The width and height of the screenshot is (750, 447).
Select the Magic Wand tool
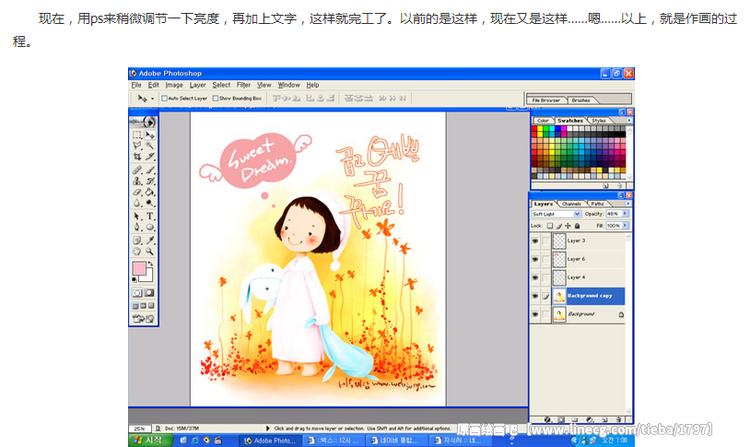coord(150,145)
